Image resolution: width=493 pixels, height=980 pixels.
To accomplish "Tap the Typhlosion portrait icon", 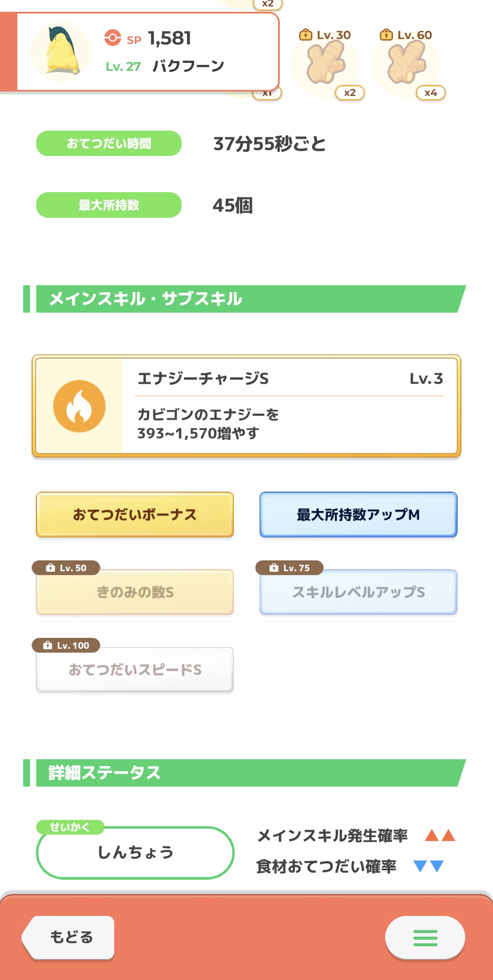I will [61, 51].
